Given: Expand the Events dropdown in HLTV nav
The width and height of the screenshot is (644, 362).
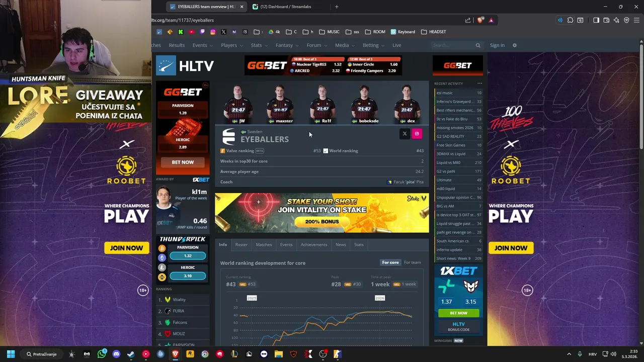Looking at the screenshot, I should [202, 45].
